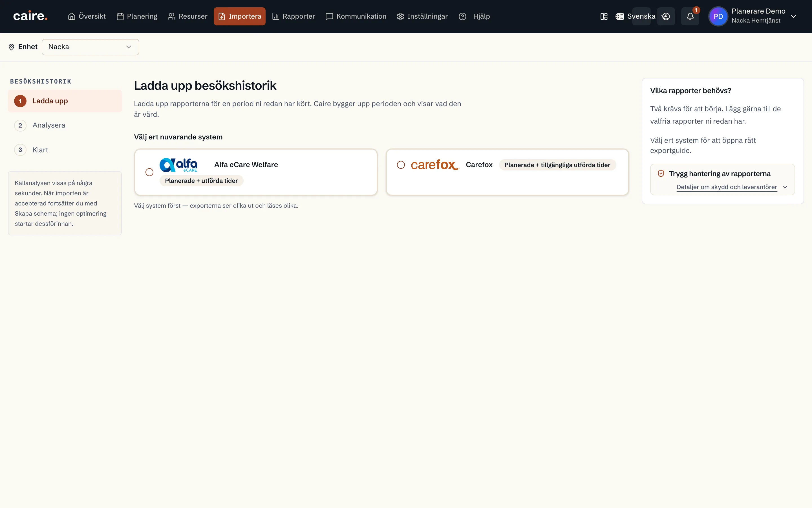Image resolution: width=812 pixels, height=508 pixels.
Task: Select step 2 Analysera
Action: 65,125
